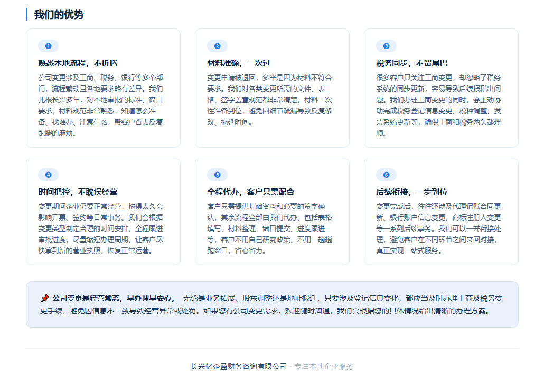Viewport: 544px width, 392px height.
Task: Click the number 3 badge icon
Action: (x=386, y=46)
